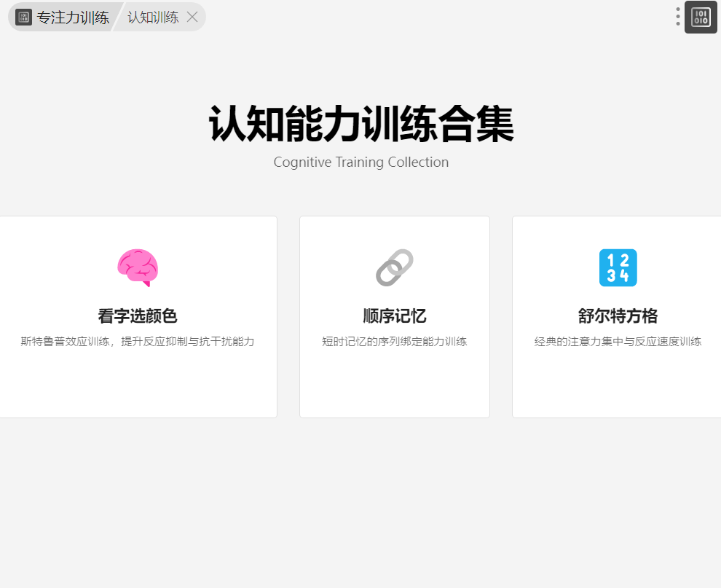
Task: Open the binary app icon at top right
Action: point(701,17)
